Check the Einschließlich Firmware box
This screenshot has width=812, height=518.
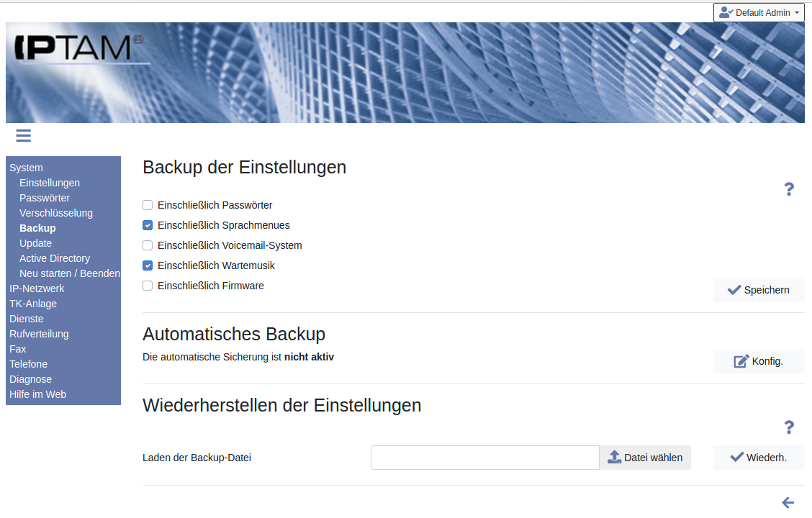148,286
